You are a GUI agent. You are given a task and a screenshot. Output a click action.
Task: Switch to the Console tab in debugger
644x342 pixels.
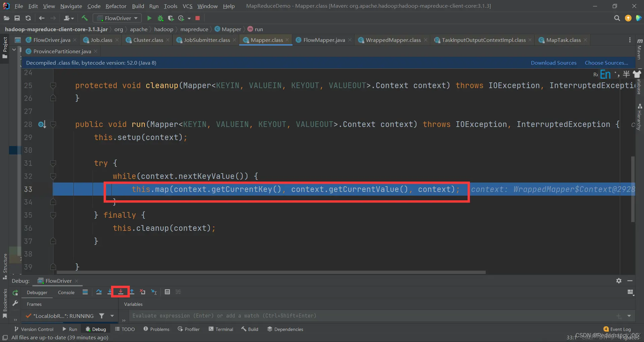66,292
